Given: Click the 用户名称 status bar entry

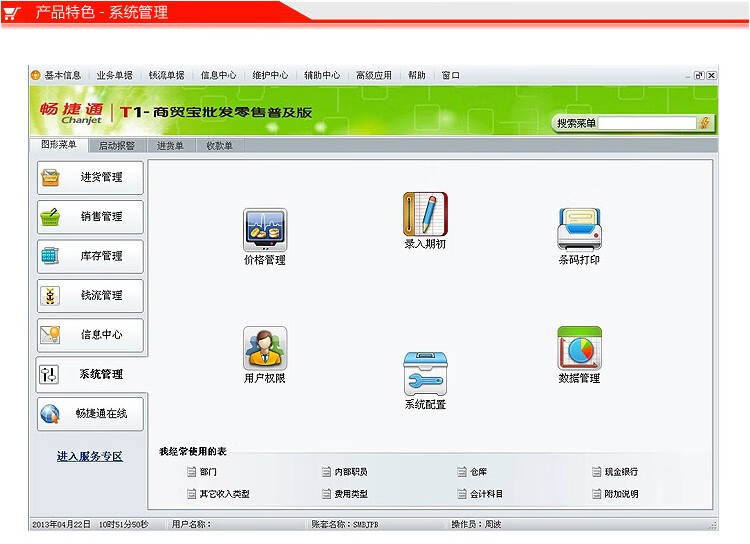Looking at the screenshot, I should (191, 524).
